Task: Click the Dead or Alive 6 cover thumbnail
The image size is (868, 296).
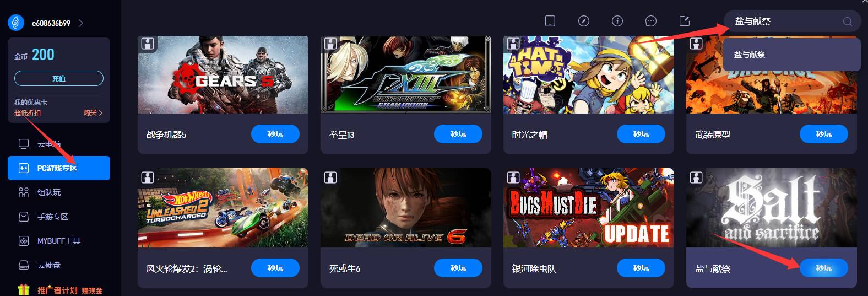Action: [406, 208]
